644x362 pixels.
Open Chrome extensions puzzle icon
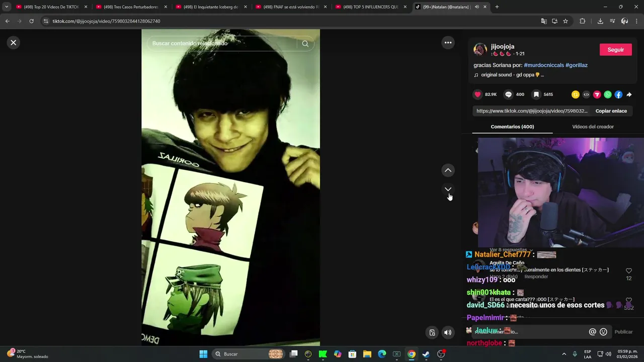pyautogui.click(x=583, y=21)
